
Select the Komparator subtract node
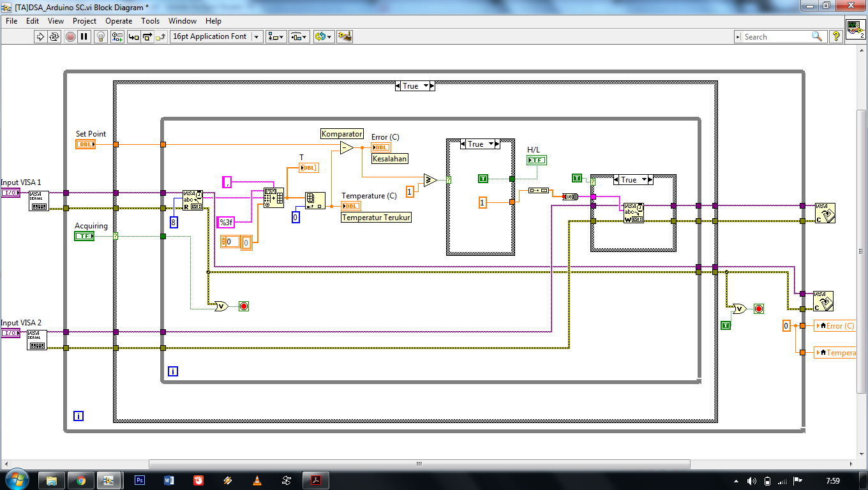click(x=346, y=148)
